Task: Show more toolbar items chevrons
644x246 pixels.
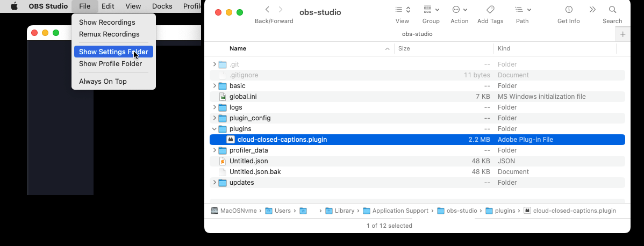Action: tap(592, 10)
